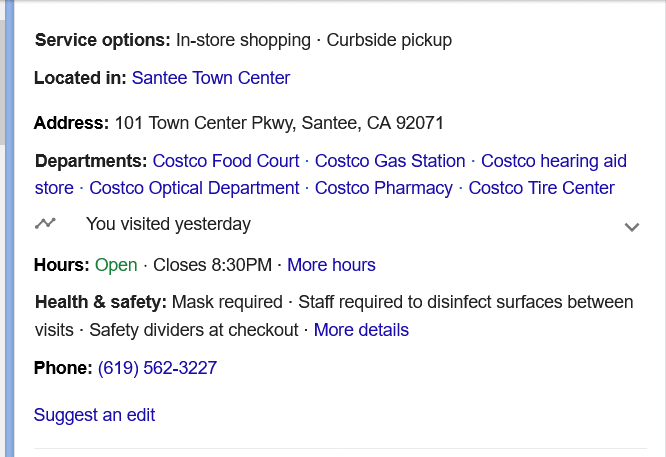Click the timeline icon beside visit history
The height and width of the screenshot is (457, 666).
pos(45,224)
